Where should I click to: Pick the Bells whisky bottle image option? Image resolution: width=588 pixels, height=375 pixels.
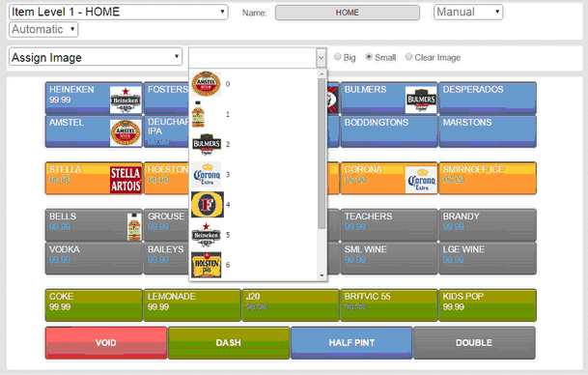(198, 114)
